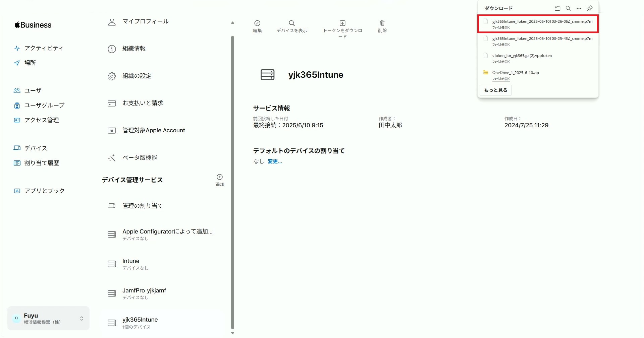Viewport: 644px width, 338px height.
Task: Open 管理の割り当て item
Action: pyautogui.click(x=135, y=206)
